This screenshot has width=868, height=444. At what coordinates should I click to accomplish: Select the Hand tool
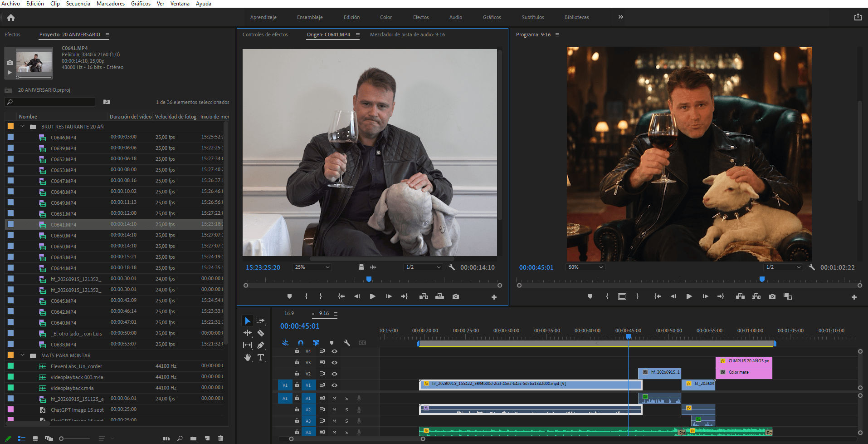248,357
